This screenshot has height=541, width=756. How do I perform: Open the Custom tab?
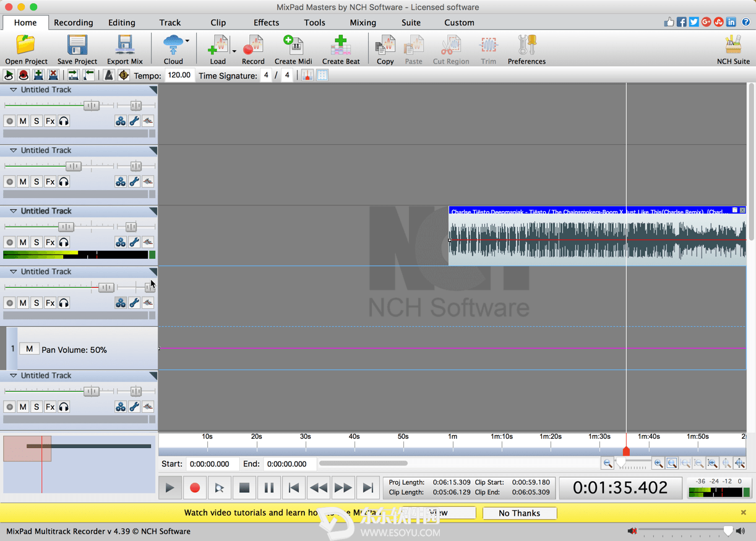tap(459, 22)
